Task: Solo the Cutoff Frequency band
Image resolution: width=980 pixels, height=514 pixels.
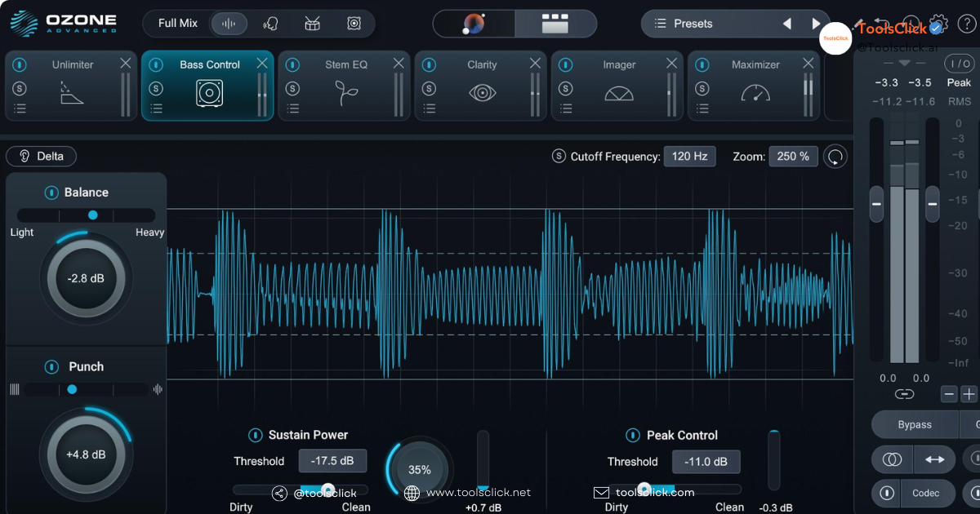Action: 559,156
